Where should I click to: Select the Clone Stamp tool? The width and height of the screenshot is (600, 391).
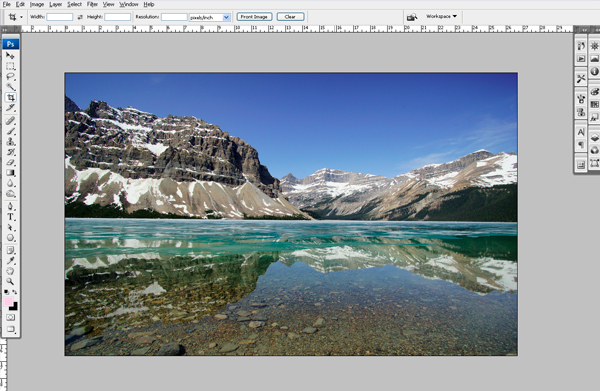[x=10, y=142]
